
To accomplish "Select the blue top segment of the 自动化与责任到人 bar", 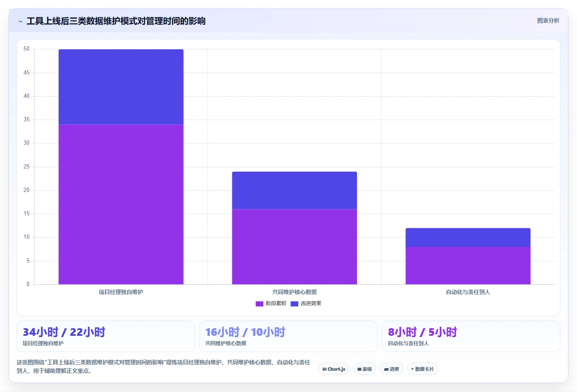I will (x=468, y=237).
